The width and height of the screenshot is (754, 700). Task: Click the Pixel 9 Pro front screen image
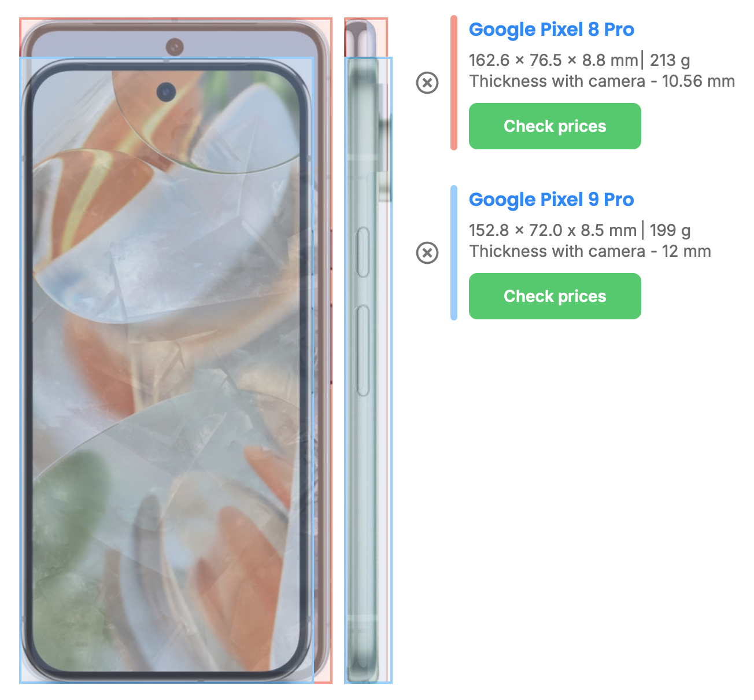(167, 370)
